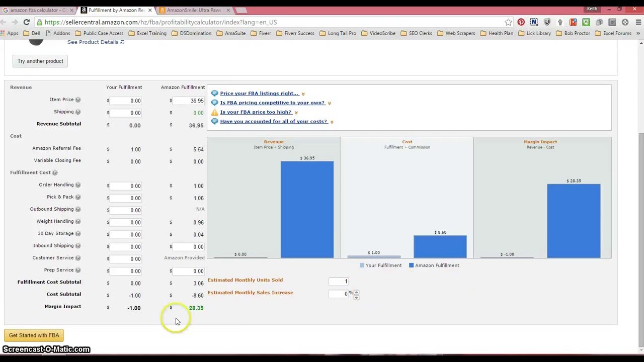
Task: Switch to AmazonSmile Ultra Paws tab
Action: tap(194, 10)
